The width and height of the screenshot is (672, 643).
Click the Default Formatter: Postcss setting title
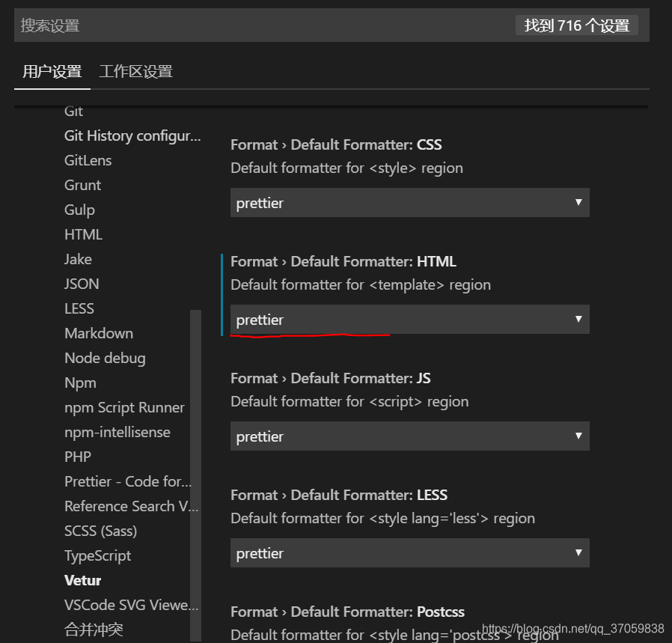(347, 612)
